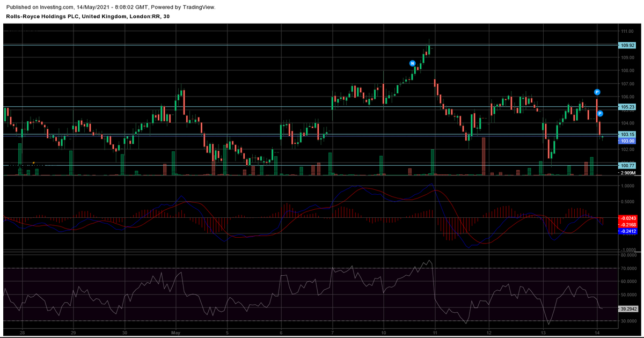The image size is (644, 338).
Task: Click the 60.0000 RSI axis tick
Action: click(629, 282)
